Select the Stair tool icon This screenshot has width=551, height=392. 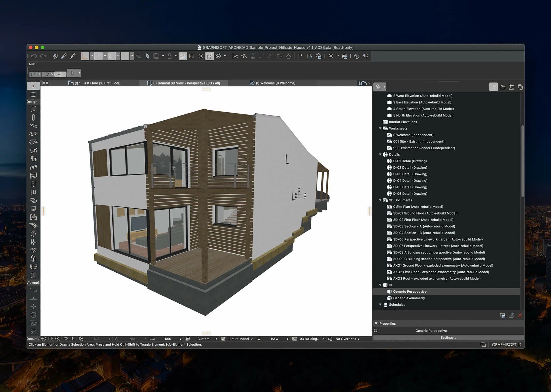(33, 159)
